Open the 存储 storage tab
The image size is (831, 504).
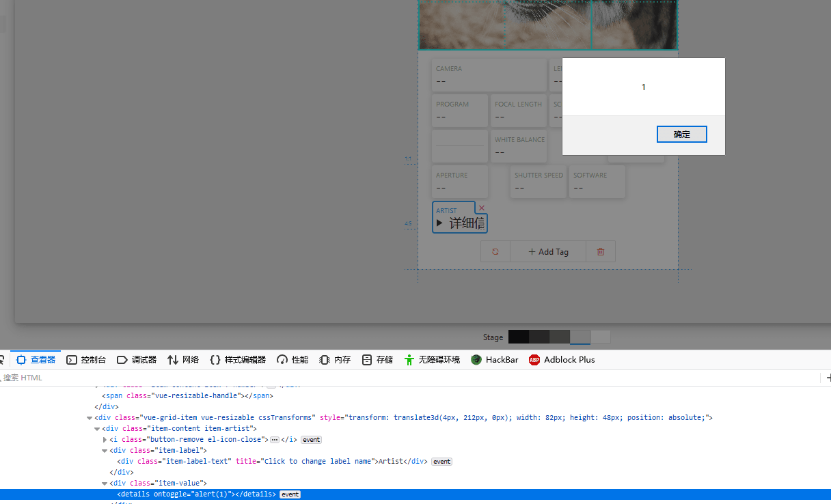pos(377,360)
